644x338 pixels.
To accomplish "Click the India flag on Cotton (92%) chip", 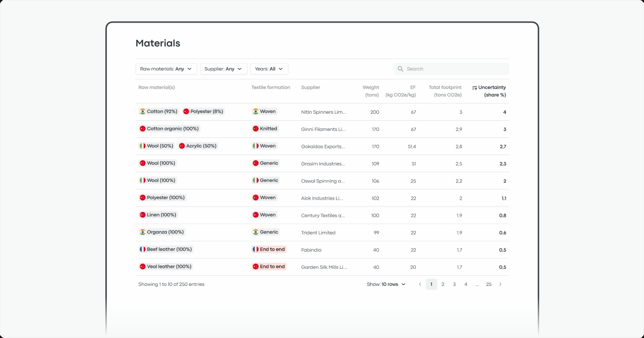I will click(142, 111).
